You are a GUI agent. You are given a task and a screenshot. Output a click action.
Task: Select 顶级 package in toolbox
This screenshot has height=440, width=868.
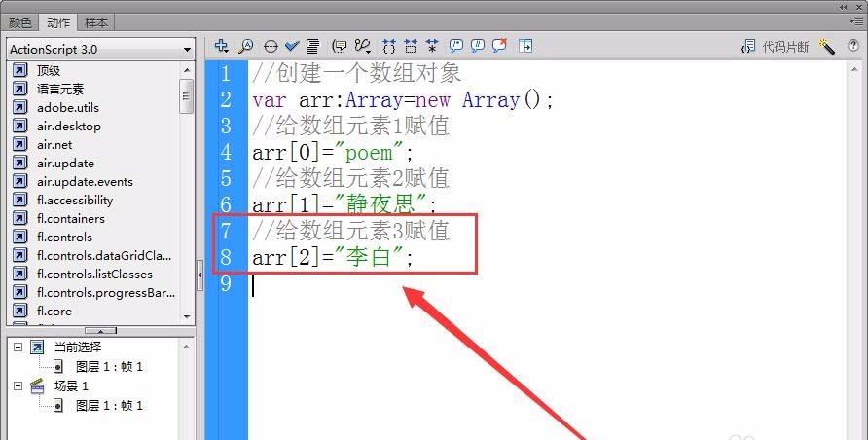pos(49,70)
